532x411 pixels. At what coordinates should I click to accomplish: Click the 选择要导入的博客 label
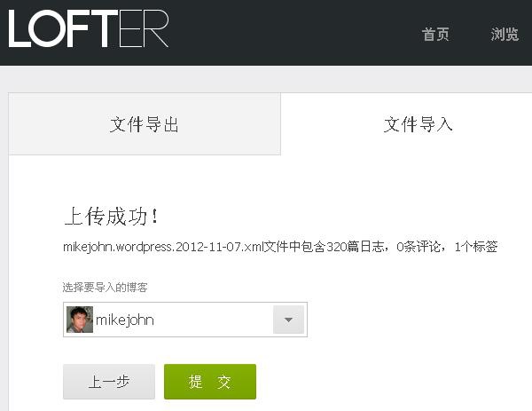(x=105, y=288)
